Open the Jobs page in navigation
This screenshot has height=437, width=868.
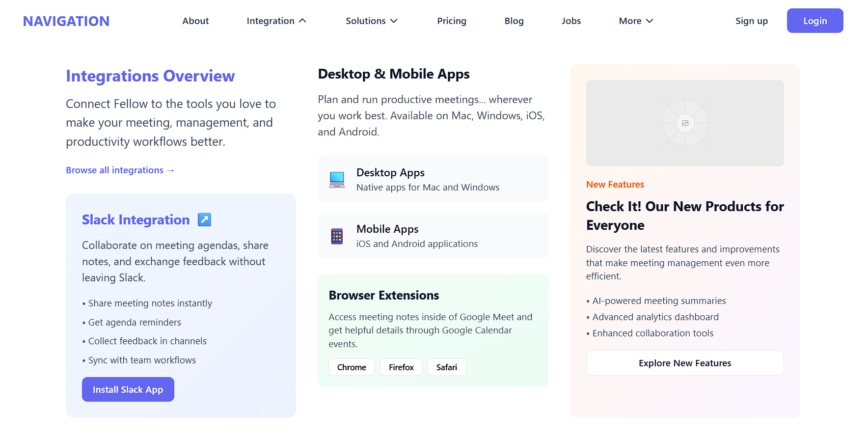pos(571,21)
